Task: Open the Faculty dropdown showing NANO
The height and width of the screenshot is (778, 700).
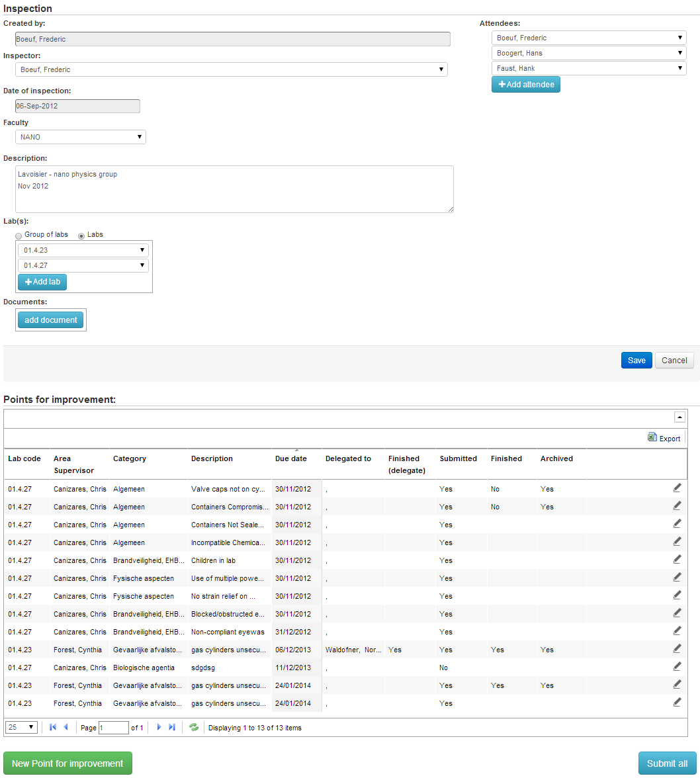Action: coord(80,137)
